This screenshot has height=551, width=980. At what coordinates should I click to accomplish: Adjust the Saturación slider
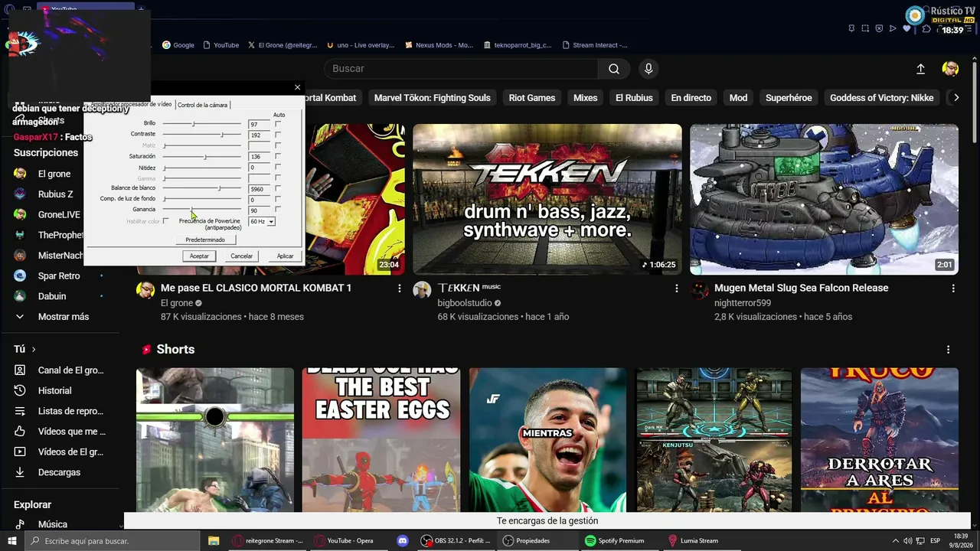coord(202,156)
